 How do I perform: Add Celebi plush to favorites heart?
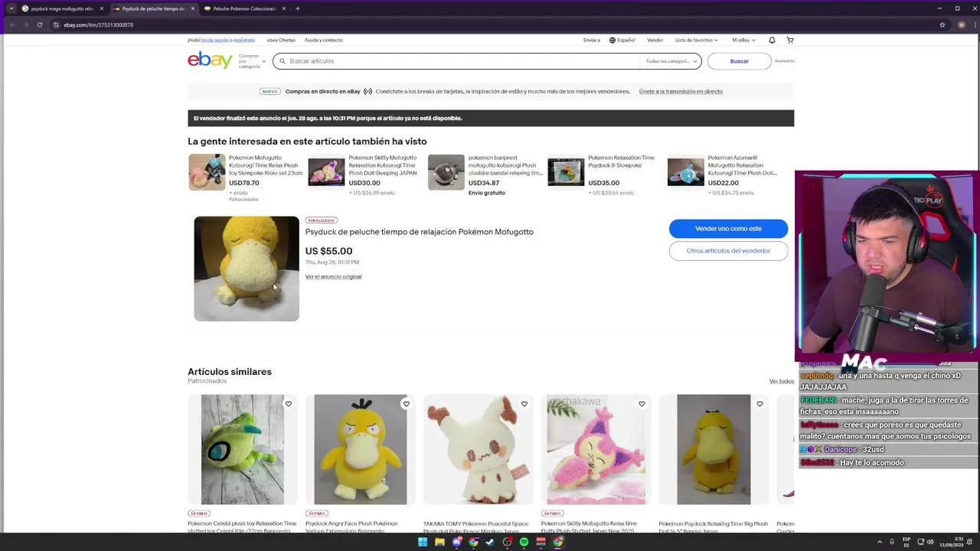coord(289,404)
